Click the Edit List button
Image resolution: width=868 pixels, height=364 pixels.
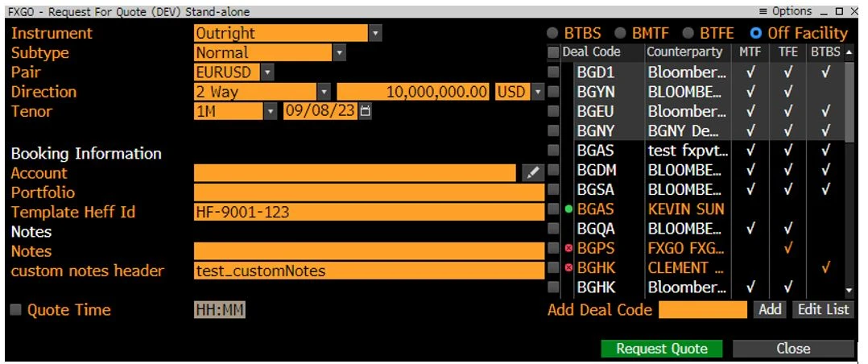pos(823,310)
